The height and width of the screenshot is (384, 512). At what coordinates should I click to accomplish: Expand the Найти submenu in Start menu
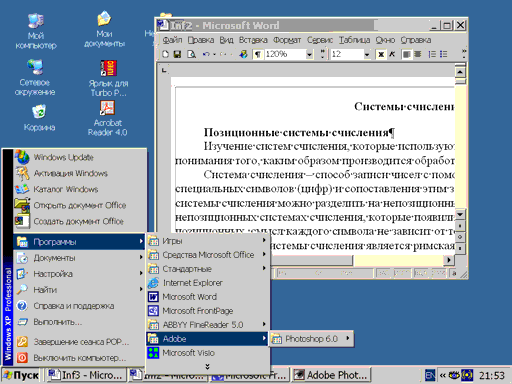point(80,290)
